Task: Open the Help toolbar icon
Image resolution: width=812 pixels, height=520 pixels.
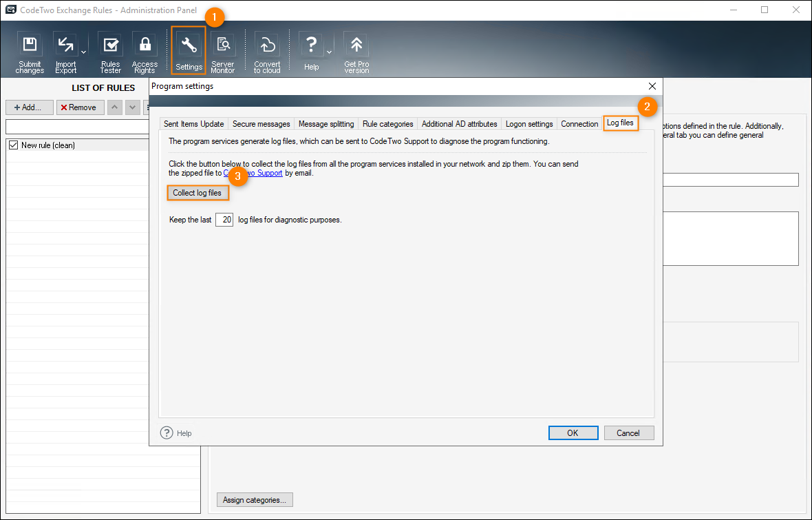Action: point(311,52)
